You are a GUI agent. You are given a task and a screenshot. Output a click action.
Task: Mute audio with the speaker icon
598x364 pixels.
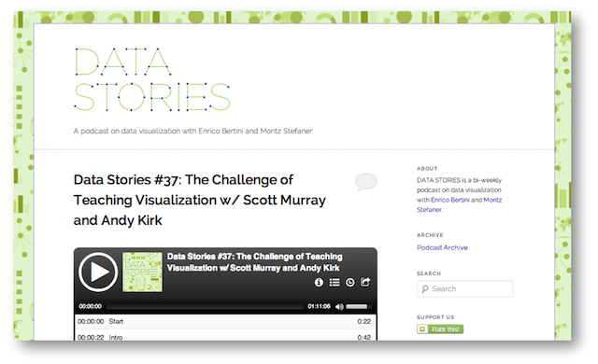(x=339, y=306)
